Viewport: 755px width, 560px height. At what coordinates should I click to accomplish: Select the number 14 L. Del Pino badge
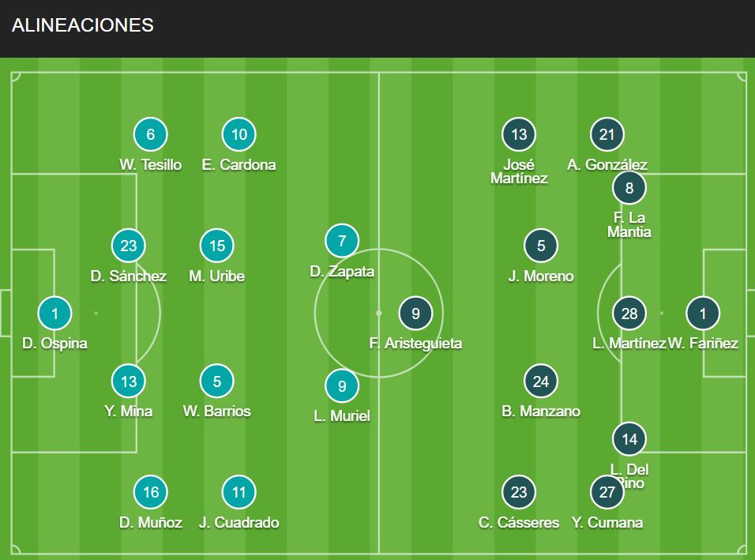coord(629,439)
